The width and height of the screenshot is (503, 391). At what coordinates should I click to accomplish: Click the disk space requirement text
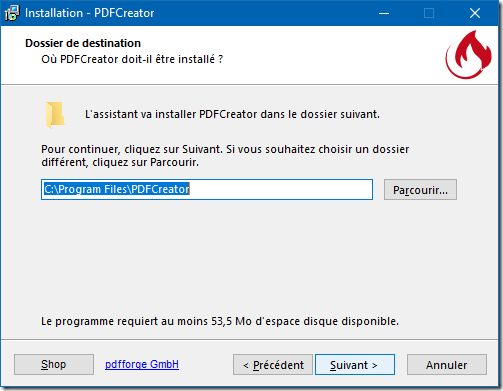(220, 321)
